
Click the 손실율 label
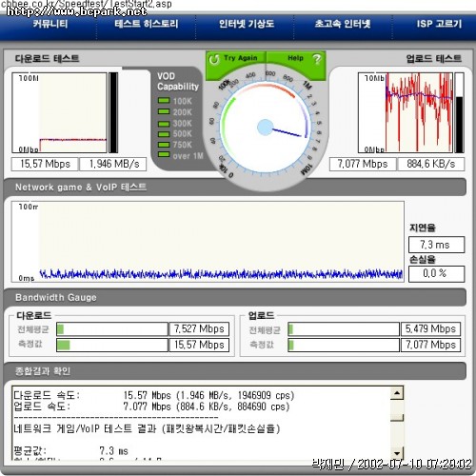(x=423, y=260)
